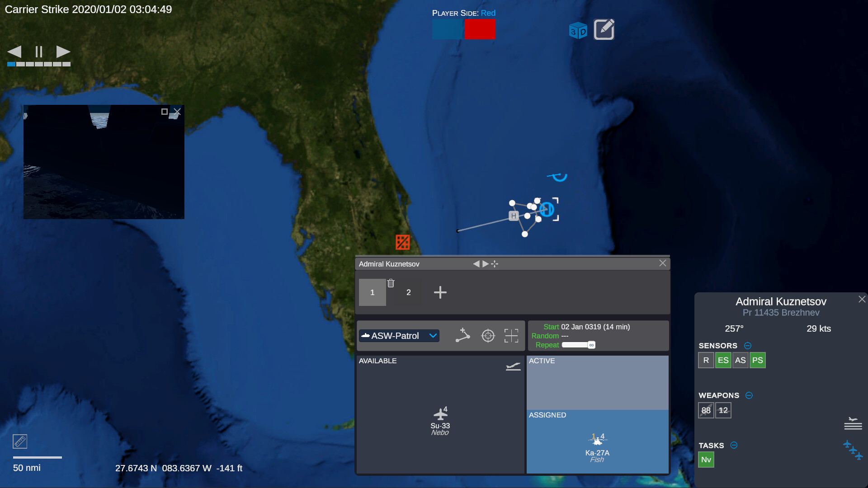Open the 88-count weapons slot
This screenshot has width=868, height=488.
706,410
